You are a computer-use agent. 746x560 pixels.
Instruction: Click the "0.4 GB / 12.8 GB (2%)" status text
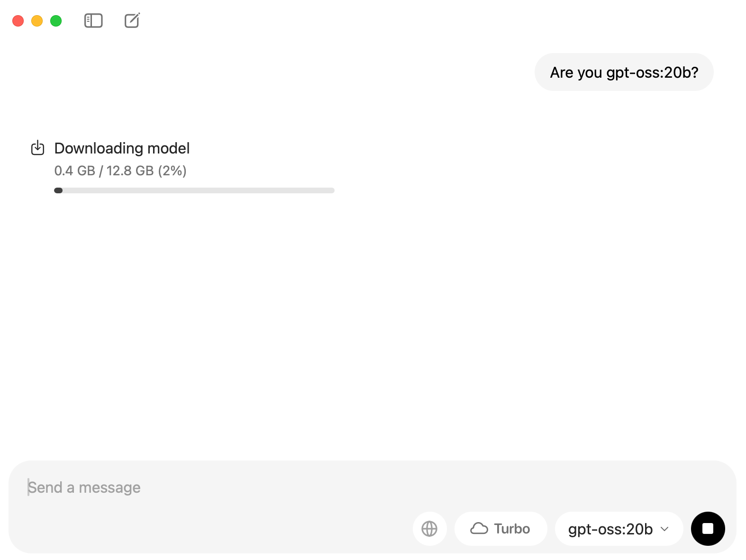[x=120, y=171]
